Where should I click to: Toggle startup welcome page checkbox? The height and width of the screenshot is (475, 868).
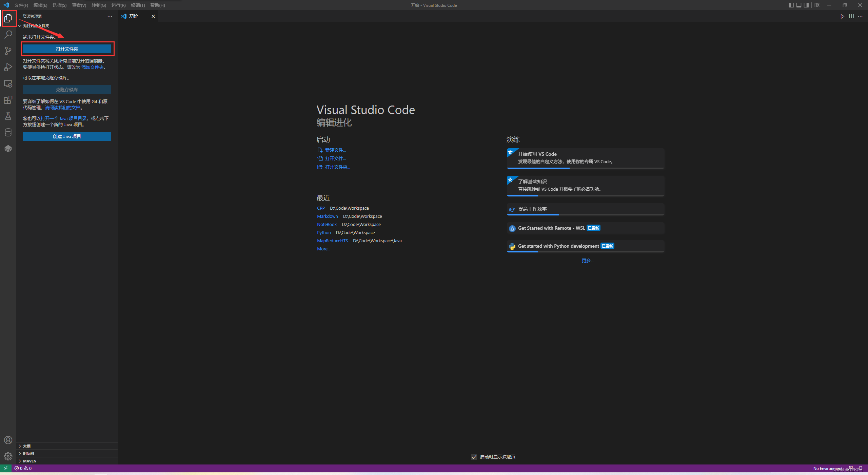point(473,457)
